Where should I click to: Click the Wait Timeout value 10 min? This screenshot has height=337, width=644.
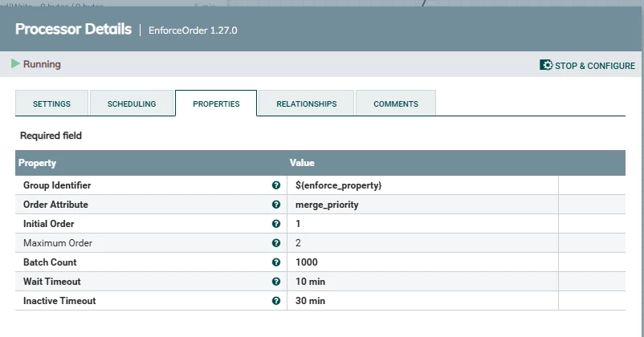pyautogui.click(x=310, y=282)
